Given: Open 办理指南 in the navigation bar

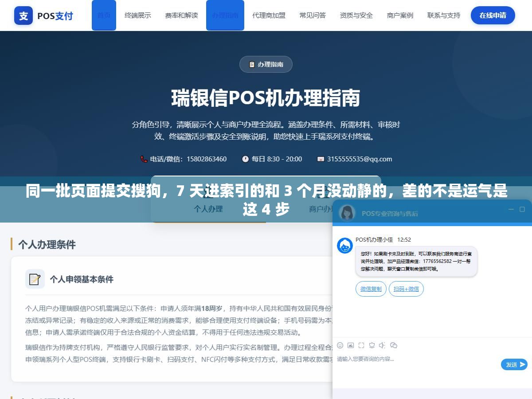Looking at the screenshot, I should (225, 15).
